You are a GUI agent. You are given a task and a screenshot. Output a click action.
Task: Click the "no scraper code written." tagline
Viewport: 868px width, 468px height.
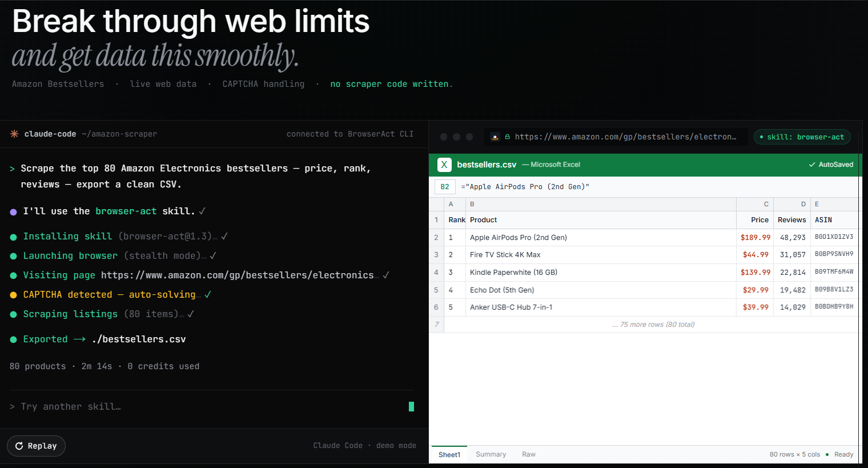click(392, 84)
